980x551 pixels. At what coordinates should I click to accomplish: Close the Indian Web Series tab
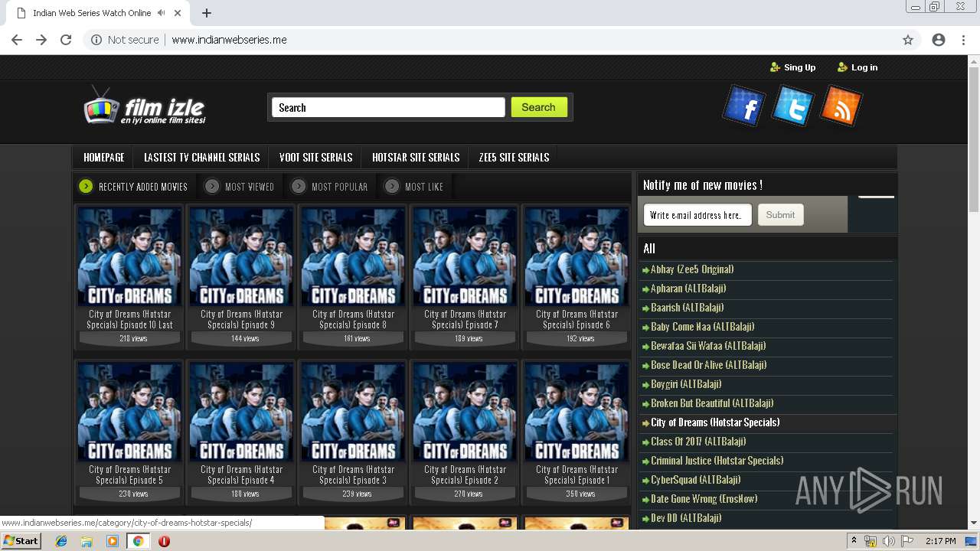pos(178,13)
